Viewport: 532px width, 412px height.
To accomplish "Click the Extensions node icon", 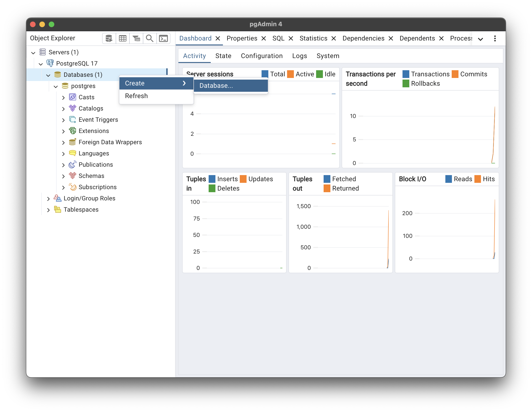I will 72,131.
